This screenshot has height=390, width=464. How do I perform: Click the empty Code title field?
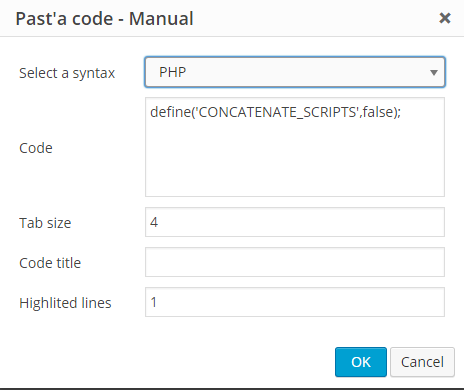click(x=295, y=262)
